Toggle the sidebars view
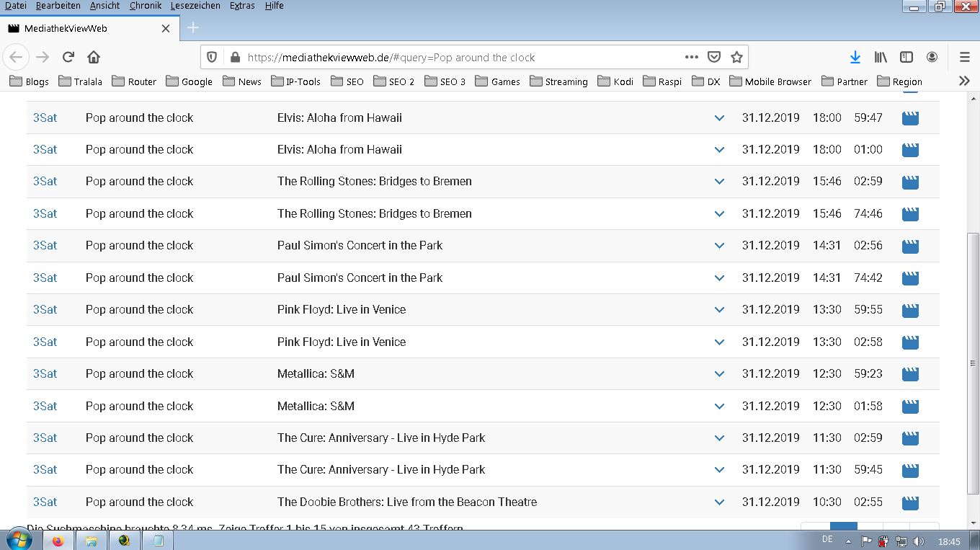 pyautogui.click(x=906, y=57)
